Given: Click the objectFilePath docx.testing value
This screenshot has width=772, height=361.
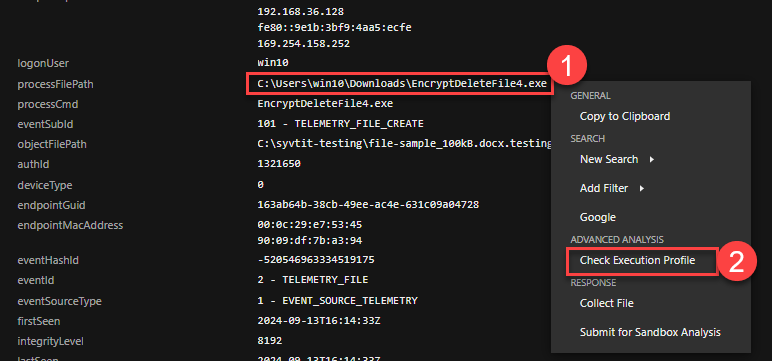Looking at the screenshot, I should [404, 144].
